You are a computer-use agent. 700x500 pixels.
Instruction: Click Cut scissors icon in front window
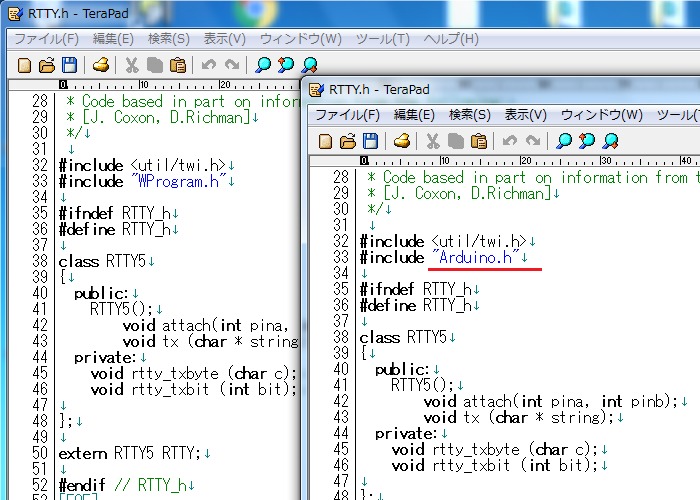[433, 140]
